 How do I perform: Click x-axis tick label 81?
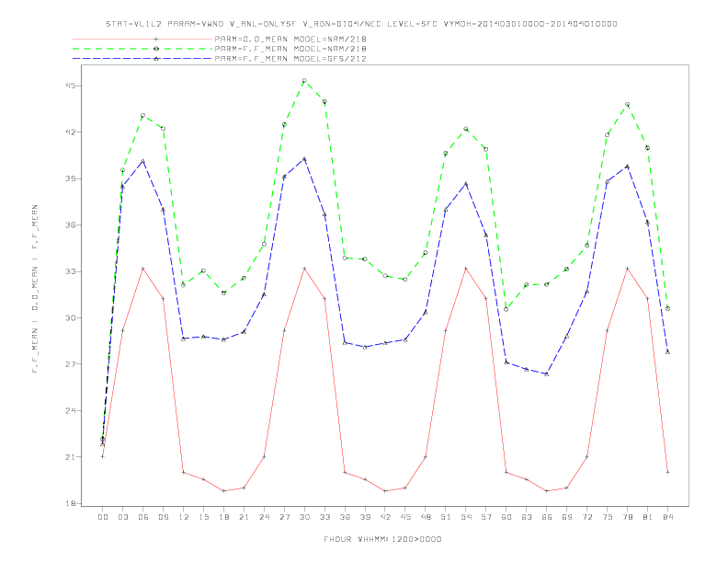tap(648, 517)
